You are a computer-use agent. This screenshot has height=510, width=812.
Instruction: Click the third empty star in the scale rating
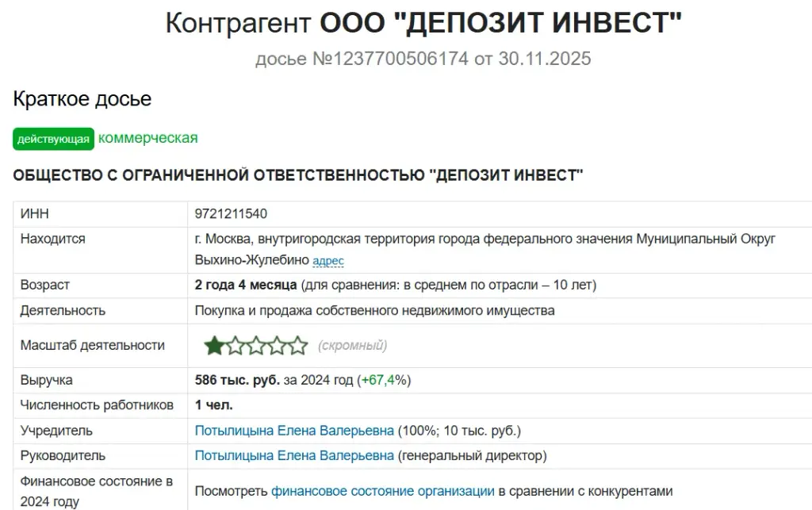[256, 345]
